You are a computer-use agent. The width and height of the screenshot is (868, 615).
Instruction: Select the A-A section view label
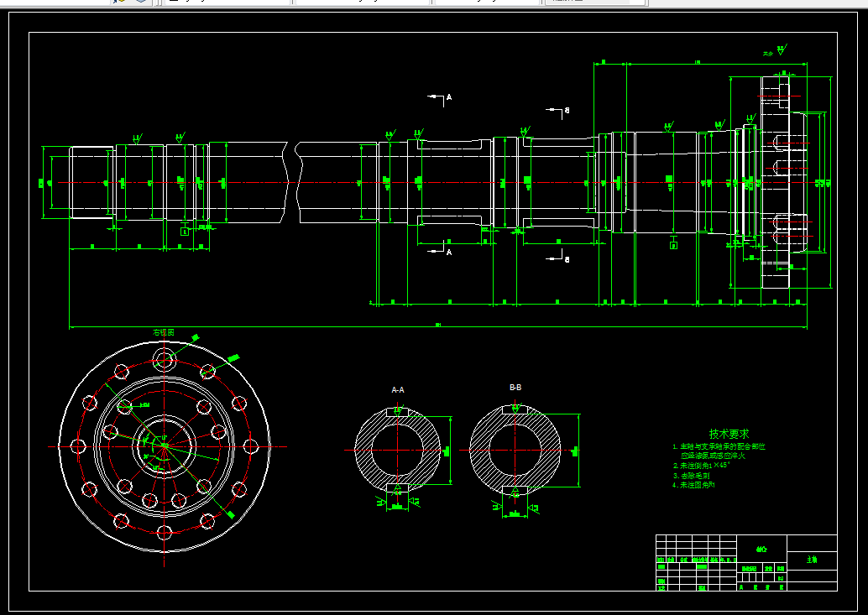pos(397,390)
